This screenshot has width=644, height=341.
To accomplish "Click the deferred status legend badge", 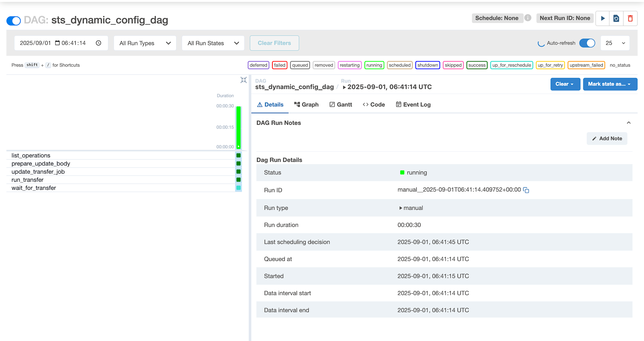I will pos(258,65).
